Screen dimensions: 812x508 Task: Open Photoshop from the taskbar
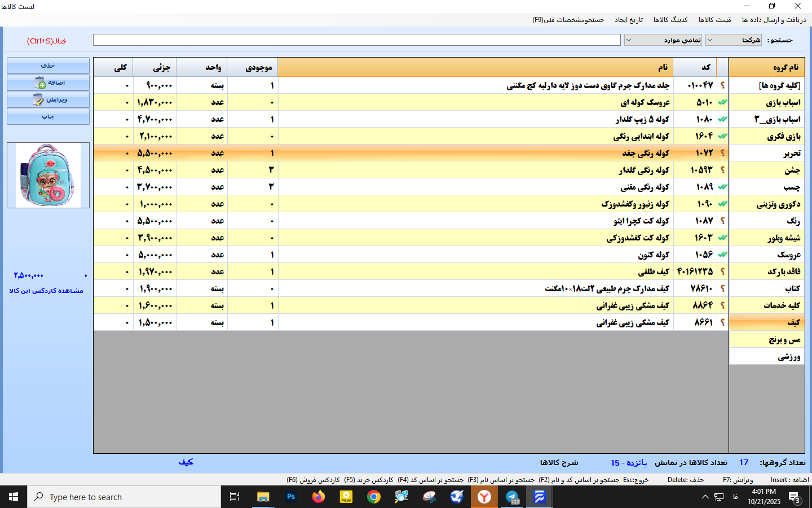291,497
